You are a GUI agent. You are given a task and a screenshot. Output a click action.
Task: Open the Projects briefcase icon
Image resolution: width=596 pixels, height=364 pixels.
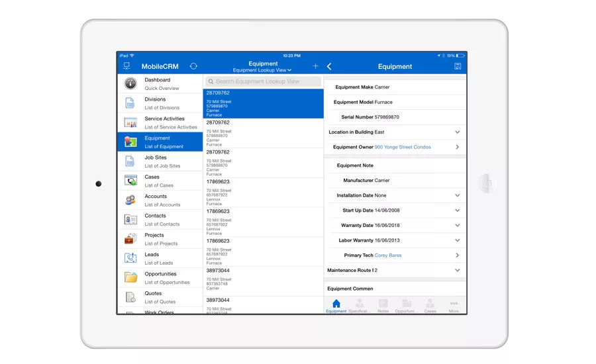point(130,239)
